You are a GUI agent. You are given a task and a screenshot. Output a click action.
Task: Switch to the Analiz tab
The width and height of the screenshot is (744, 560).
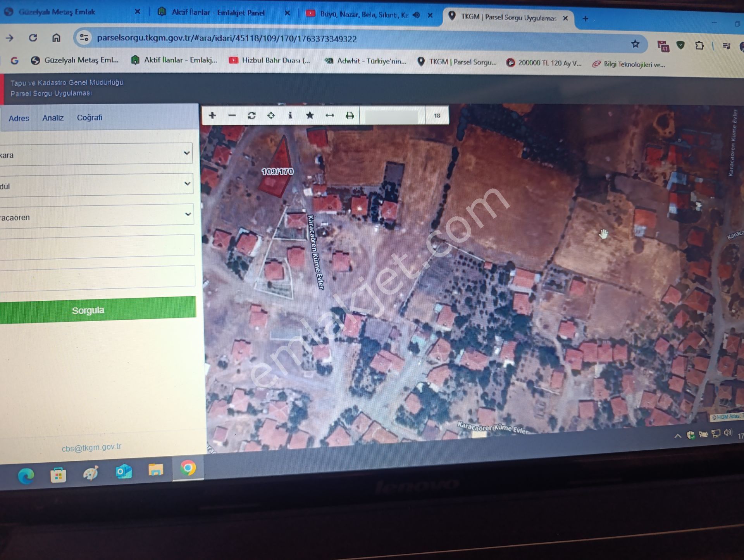(53, 118)
